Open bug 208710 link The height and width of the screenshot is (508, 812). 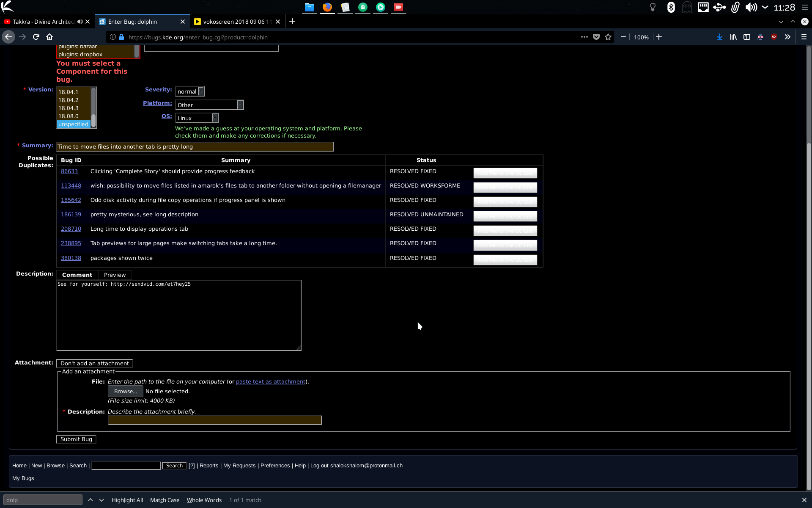[x=71, y=229]
